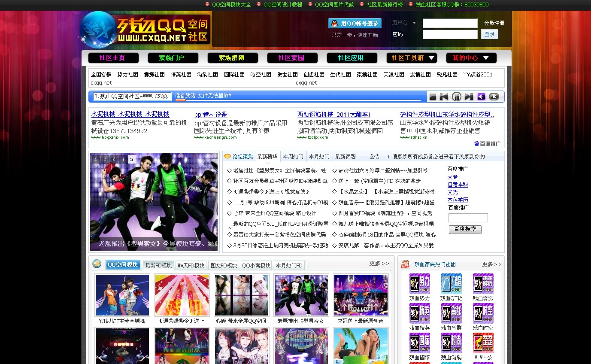Open the ppr管材设备 ad link
591x364 pixels.
[211, 115]
